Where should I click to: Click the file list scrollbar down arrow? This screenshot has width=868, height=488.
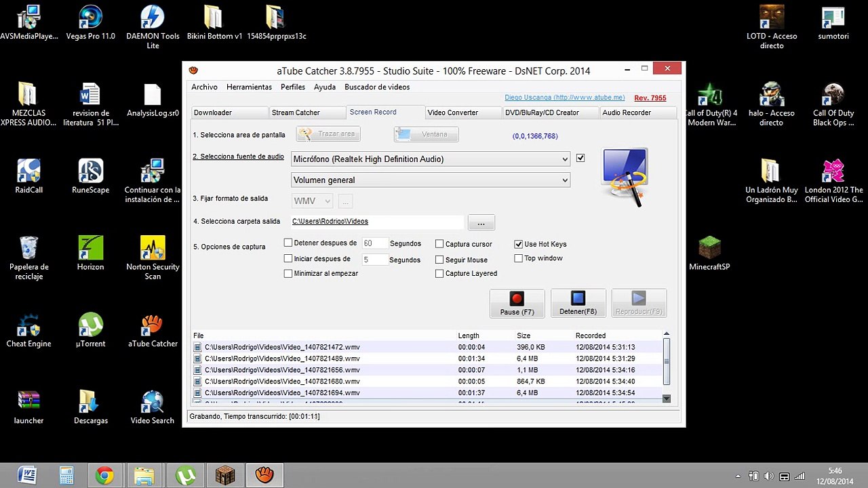[666, 399]
